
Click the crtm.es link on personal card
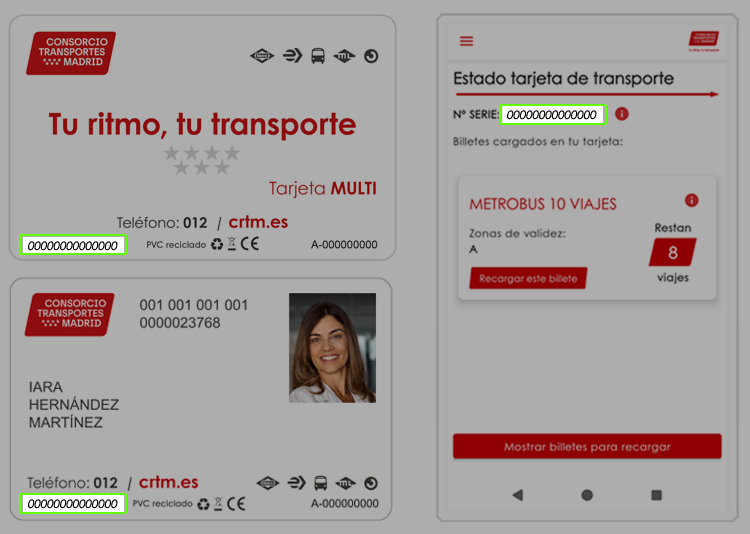(168, 482)
